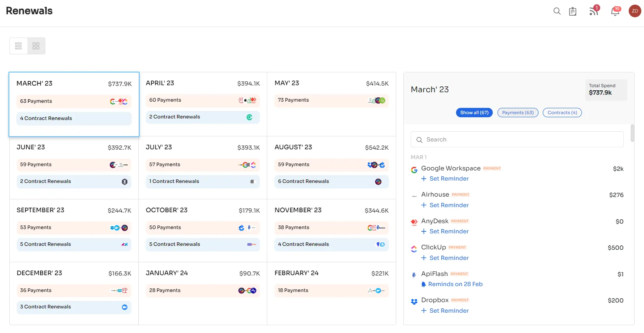Switch to grid view
This screenshot has height=333, width=644.
tap(36, 46)
